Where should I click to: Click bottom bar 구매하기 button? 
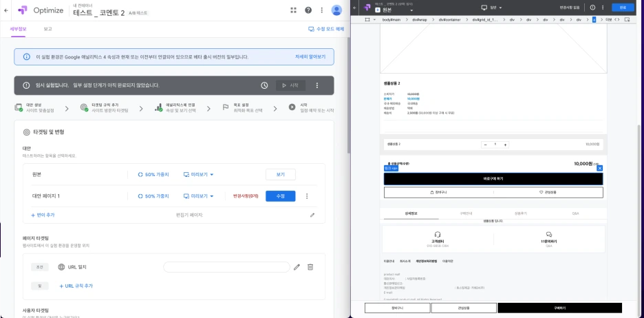(560, 308)
